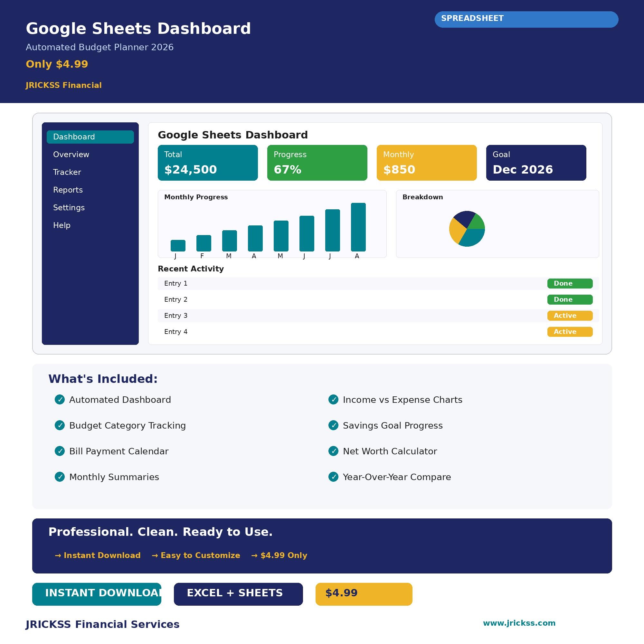644x644 pixels.
Task: Click the checkmark icon beside Monthly Summaries
Action: (x=60, y=477)
